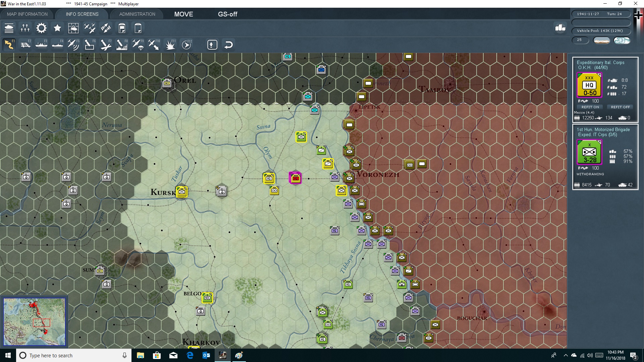644x362 pixels.
Task: Select the F6 bomb unit mode
Action: 90,45
